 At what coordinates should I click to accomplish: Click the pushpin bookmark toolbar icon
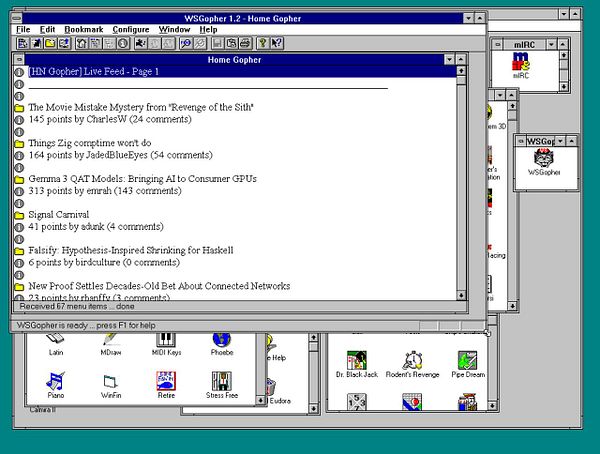point(37,43)
